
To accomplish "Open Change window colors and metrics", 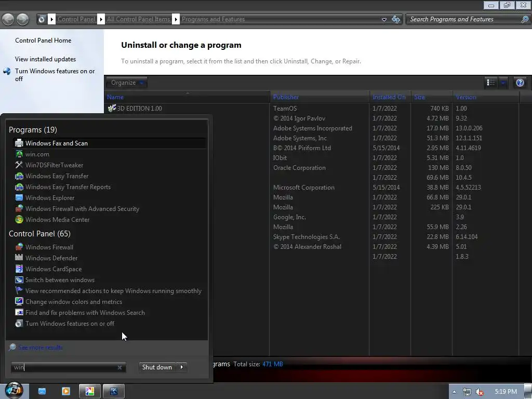I will 109,302.
